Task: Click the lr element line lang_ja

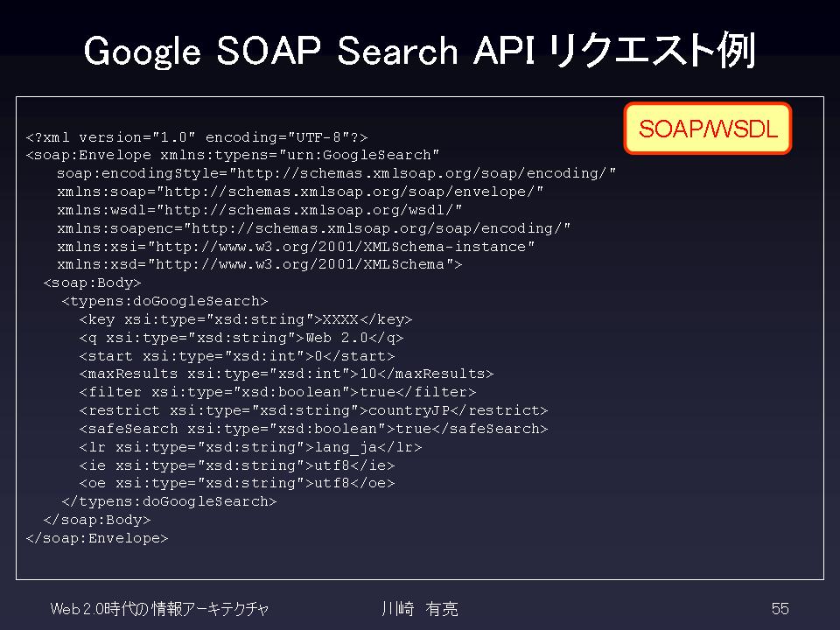Action: [x=251, y=447]
